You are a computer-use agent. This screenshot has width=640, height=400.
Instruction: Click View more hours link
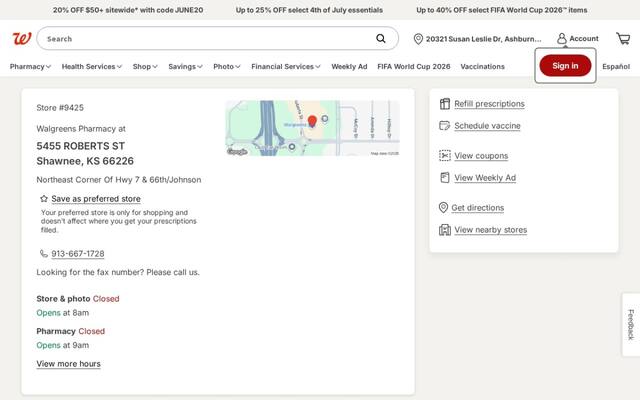pyautogui.click(x=68, y=364)
